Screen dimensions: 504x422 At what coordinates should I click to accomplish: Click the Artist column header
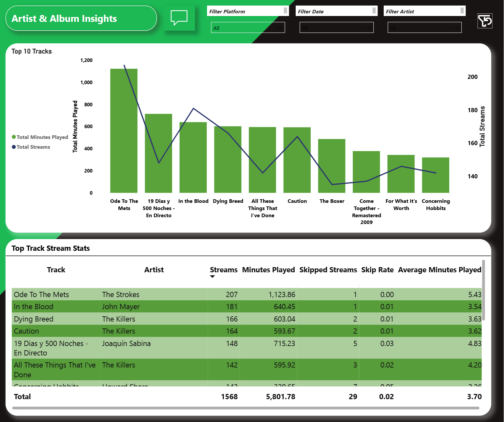click(x=154, y=270)
